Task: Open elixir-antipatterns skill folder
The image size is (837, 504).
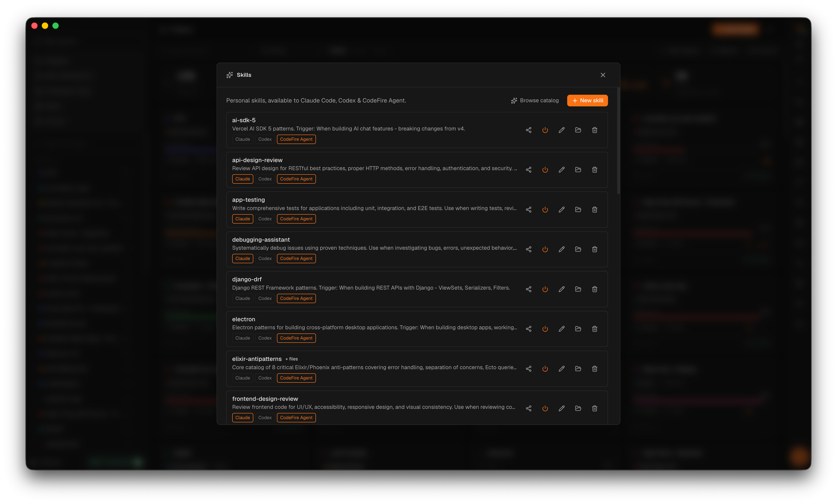Action: tap(578, 368)
